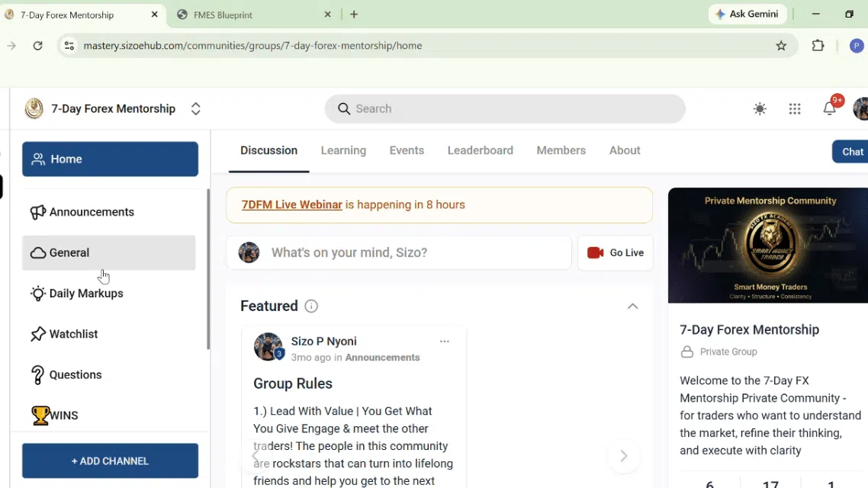Image resolution: width=868 pixels, height=488 pixels.
Task: Start a Go Live broadcast
Action: pos(615,253)
